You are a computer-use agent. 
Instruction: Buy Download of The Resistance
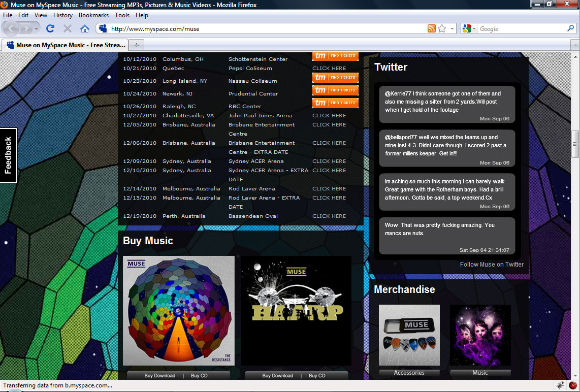click(x=160, y=376)
